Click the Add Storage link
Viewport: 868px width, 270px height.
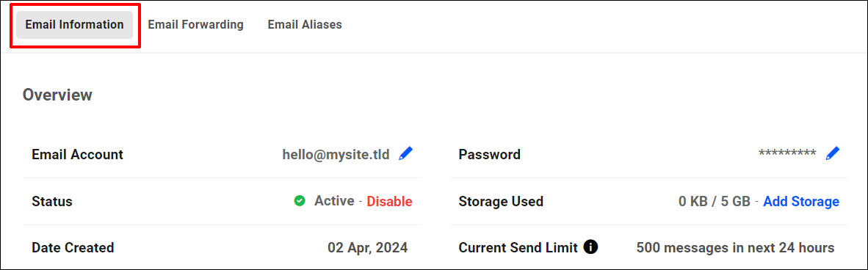coord(801,201)
